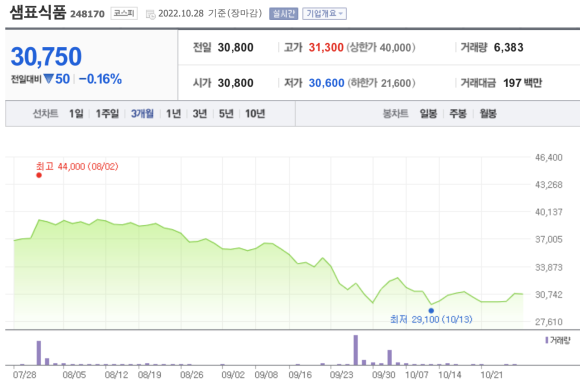Select the 3년 line chart tab

[200, 114]
